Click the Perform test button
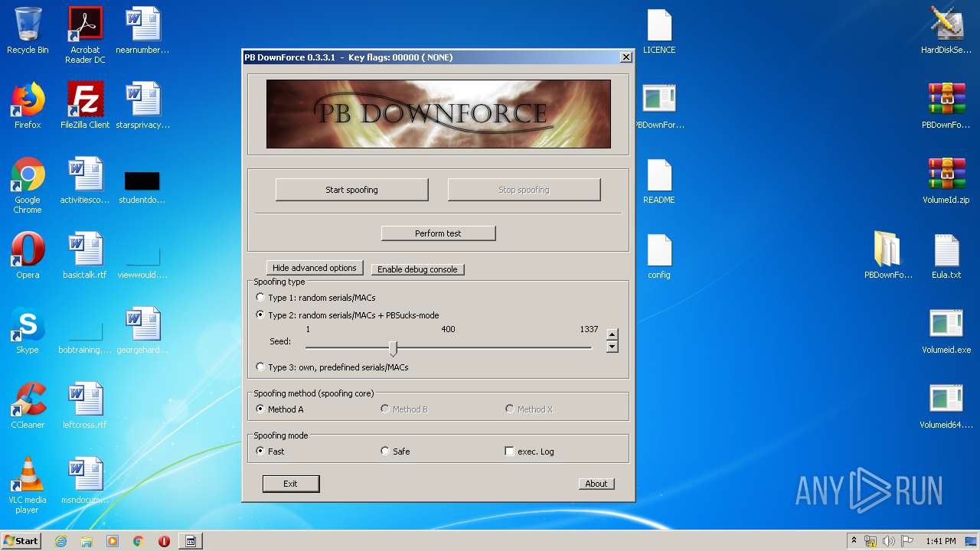This screenshot has height=551, width=980. (x=438, y=233)
